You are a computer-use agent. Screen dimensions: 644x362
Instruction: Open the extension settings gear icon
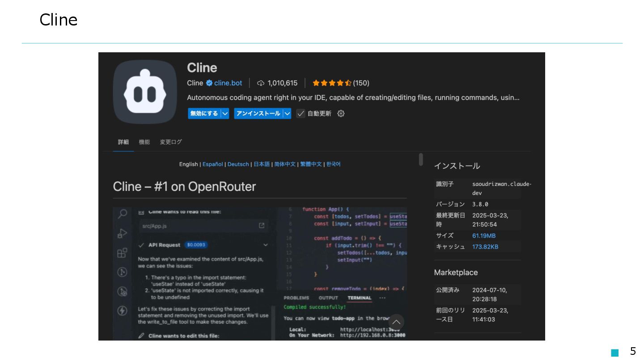tap(341, 114)
